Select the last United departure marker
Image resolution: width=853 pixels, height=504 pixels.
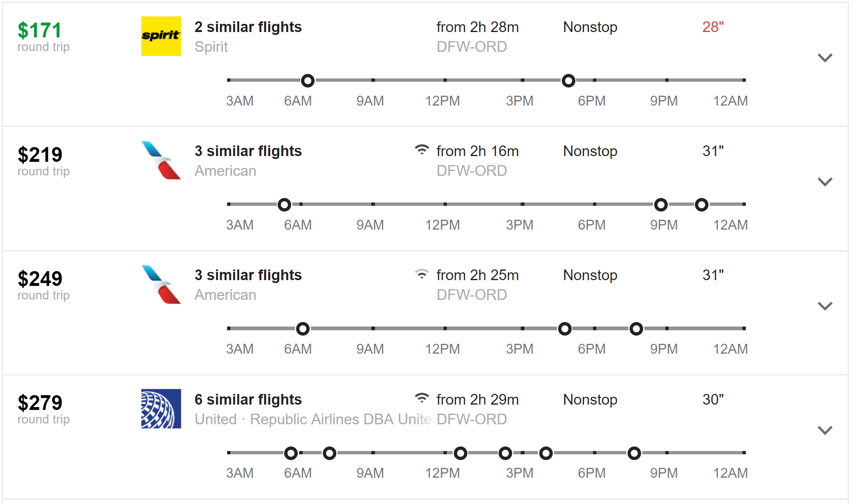[x=634, y=453]
